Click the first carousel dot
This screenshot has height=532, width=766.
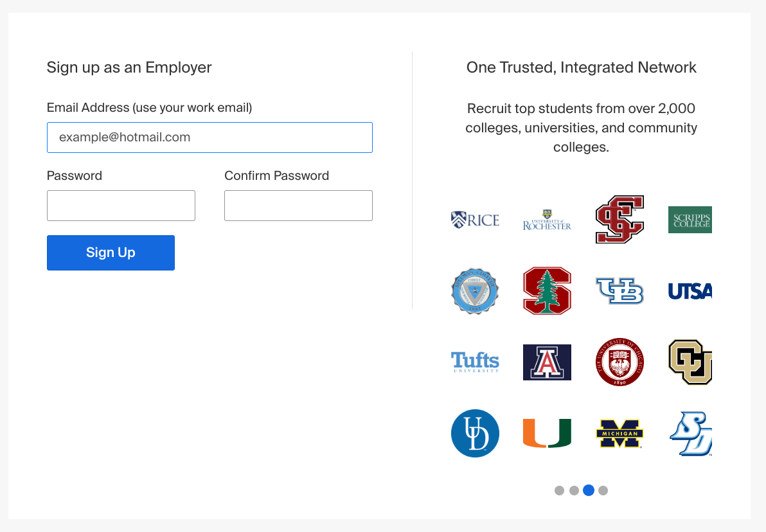click(559, 490)
